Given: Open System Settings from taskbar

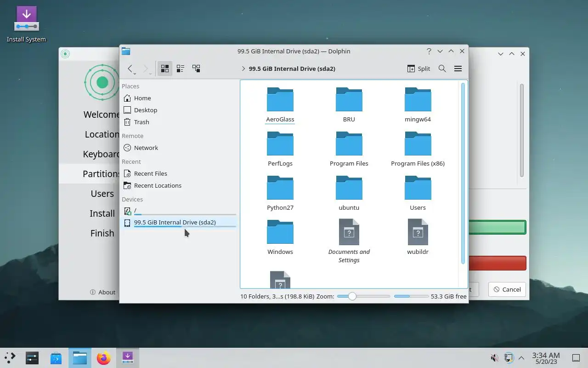Looking at the screenshot, I should 32,357.
